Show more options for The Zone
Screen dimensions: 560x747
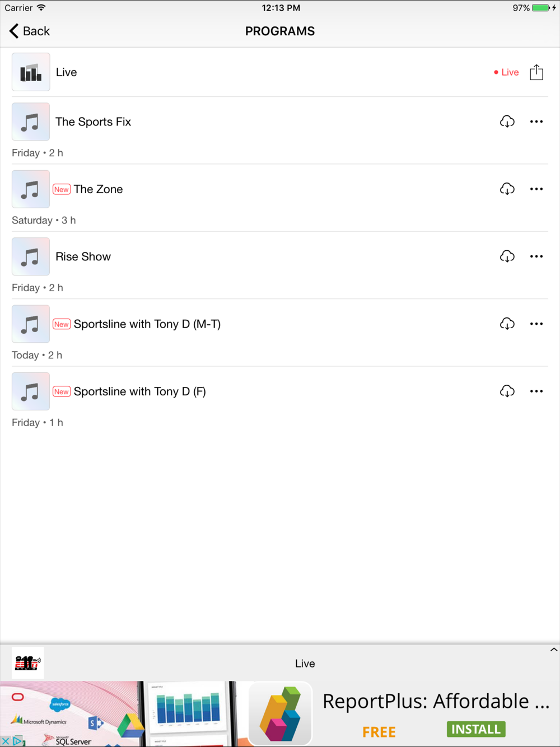536,189
